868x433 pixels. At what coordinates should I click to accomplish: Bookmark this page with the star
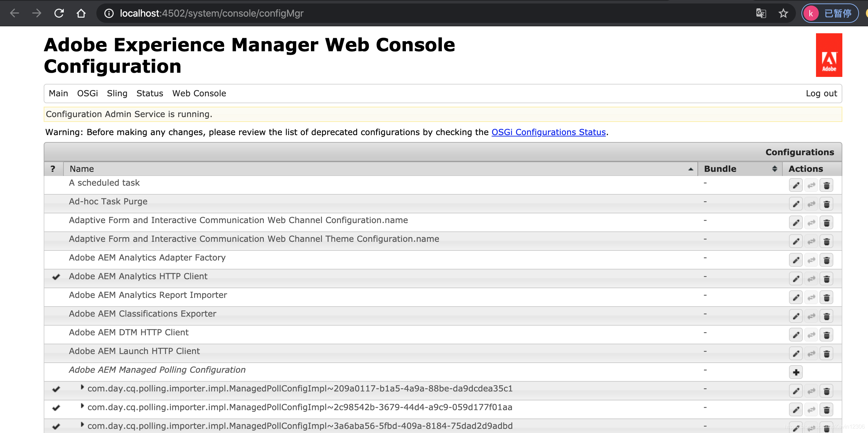[783, 13]
